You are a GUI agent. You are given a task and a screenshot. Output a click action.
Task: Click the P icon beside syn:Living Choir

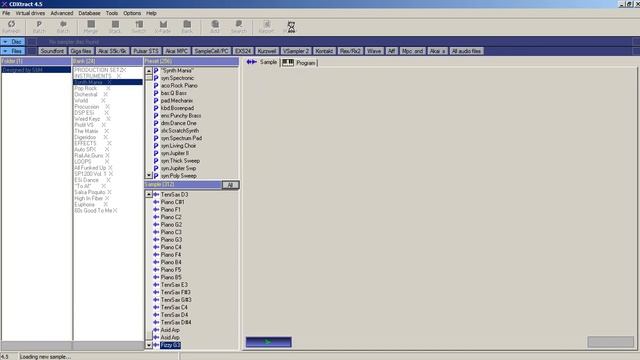[x=156, y=146]
